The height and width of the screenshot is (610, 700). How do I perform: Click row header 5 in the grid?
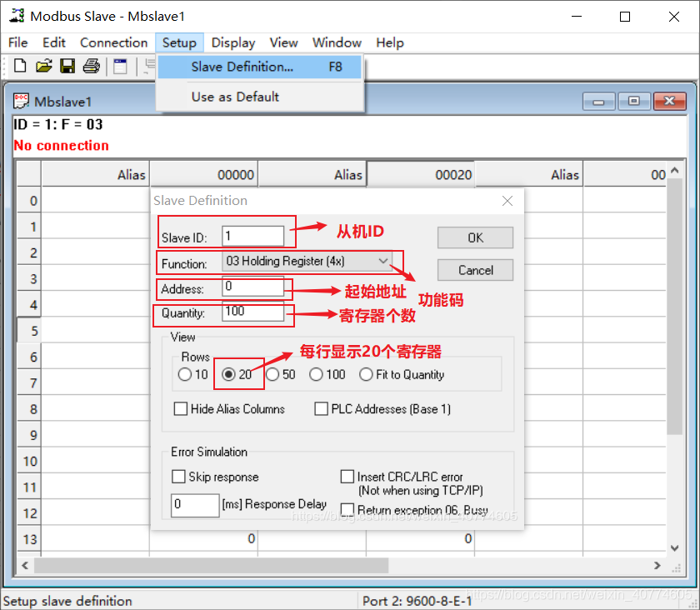pos(29,331)
